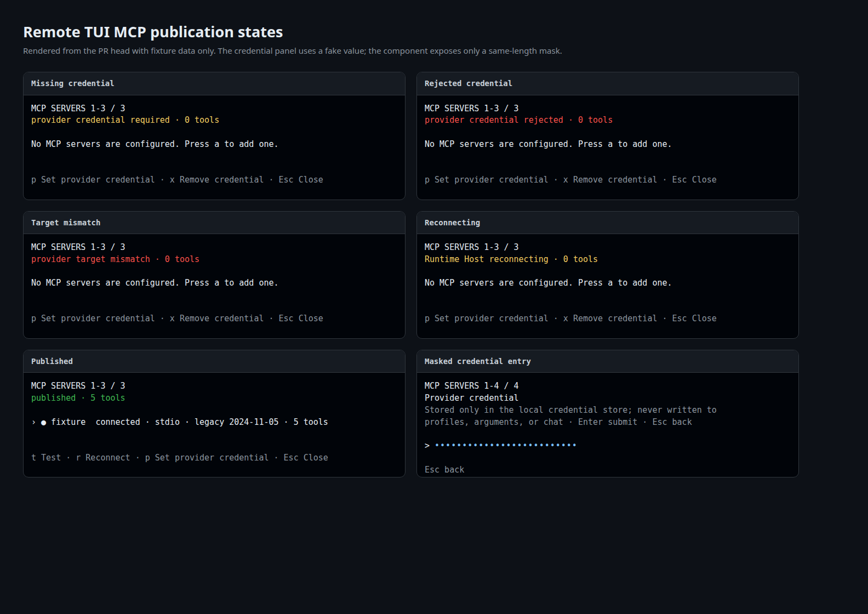
Task: Click the selection chevron before the fixture row
Action: 33,422
